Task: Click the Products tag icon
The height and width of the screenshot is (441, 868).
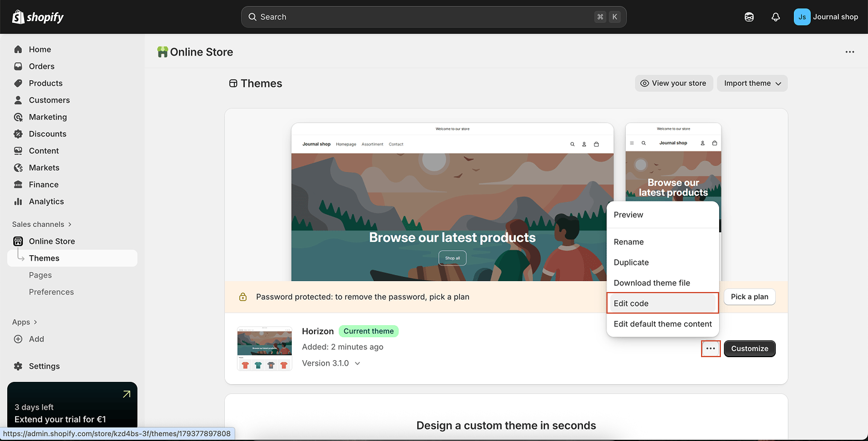Action: [18, 83]
